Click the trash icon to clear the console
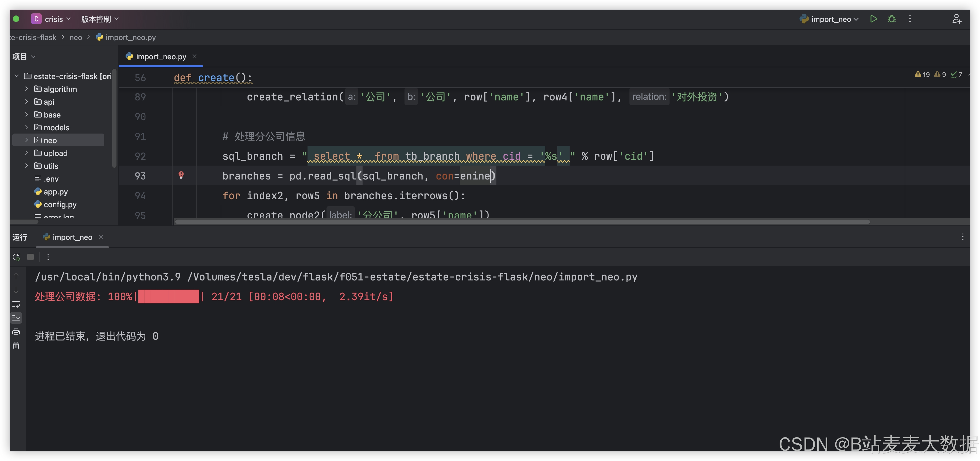The width and height of the screenshot is (980, 461). [x=16, y=346]
